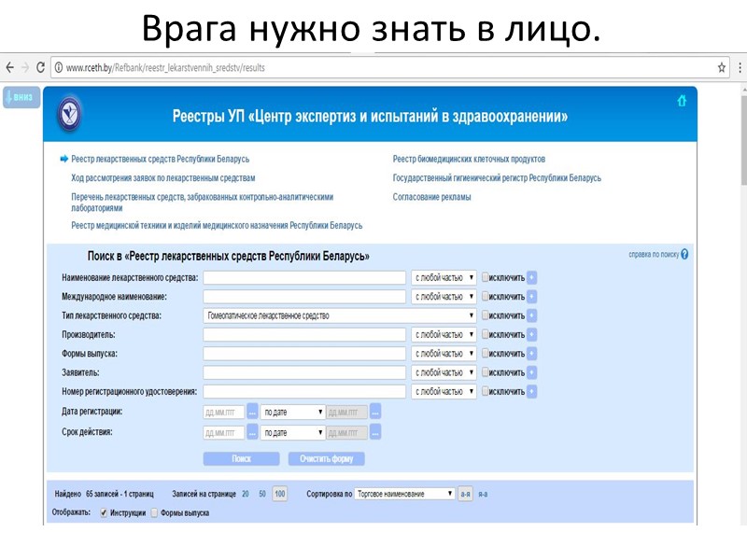
Task: Open Тип лекарственного средства dropdown
Action: point(340,315)
